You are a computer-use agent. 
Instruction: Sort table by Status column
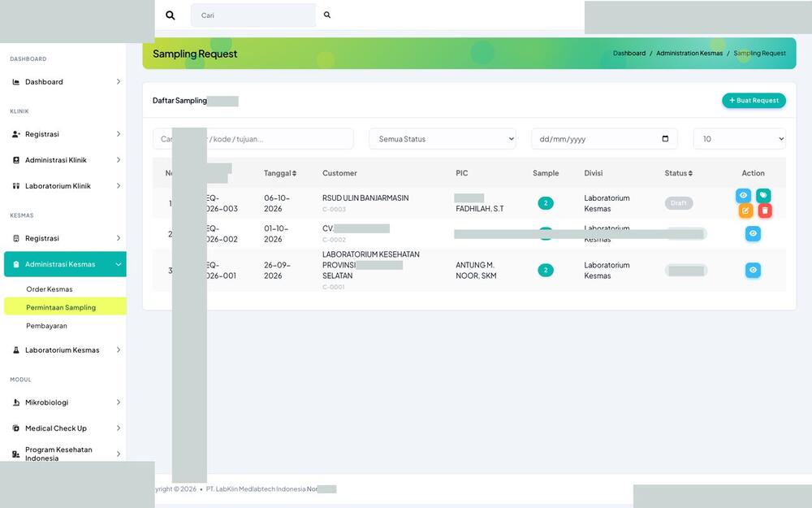pyautogui.click(x=678, y=173)
